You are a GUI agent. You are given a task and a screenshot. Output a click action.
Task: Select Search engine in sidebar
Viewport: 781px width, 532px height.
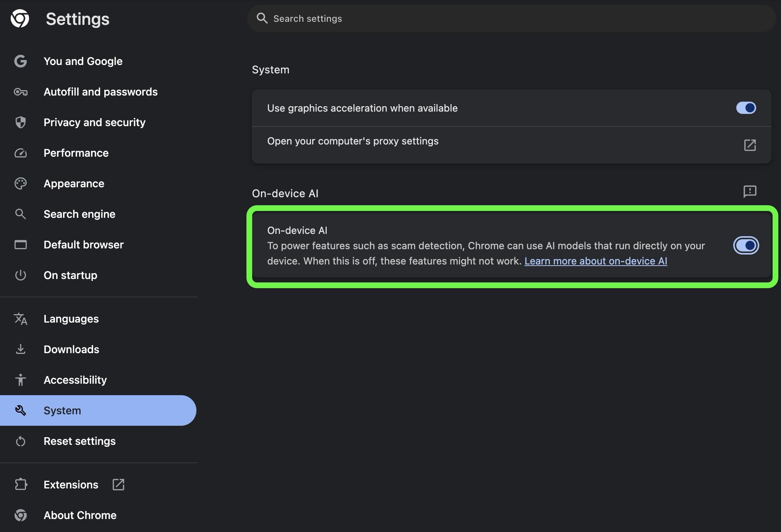click(x=98, y=214)
